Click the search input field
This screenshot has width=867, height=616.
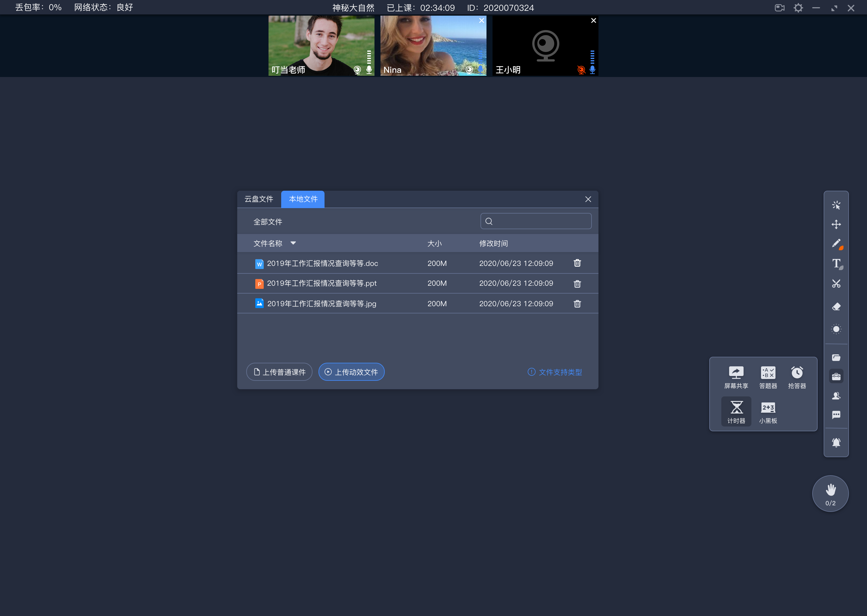pos(536,221)
